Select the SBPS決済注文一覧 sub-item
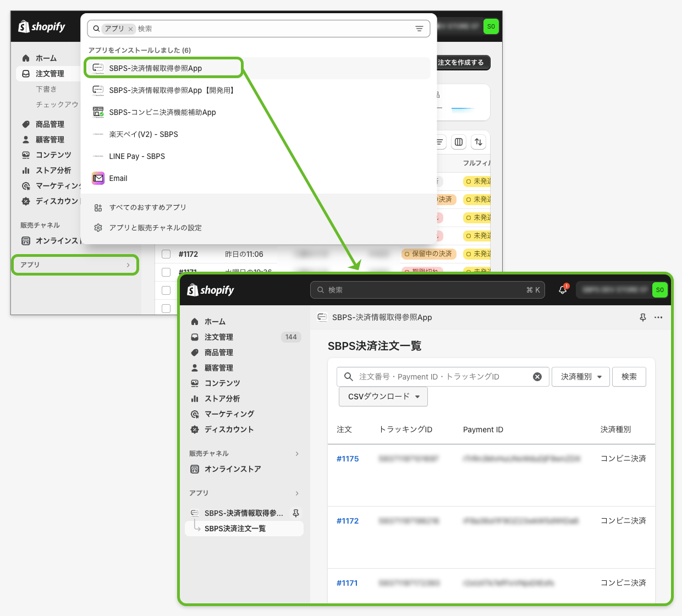This screenshot has height=616, width=682. [245, 529]
